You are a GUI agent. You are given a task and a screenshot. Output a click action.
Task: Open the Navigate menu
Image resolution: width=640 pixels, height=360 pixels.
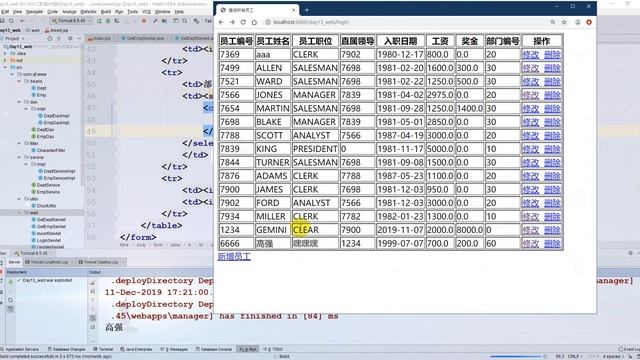pos(34,12)
